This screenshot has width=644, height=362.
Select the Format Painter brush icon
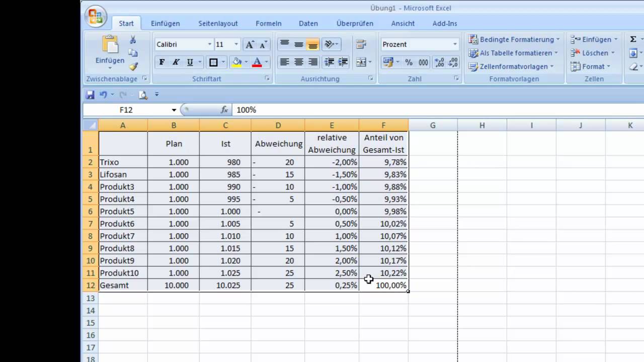coord(133,66)
